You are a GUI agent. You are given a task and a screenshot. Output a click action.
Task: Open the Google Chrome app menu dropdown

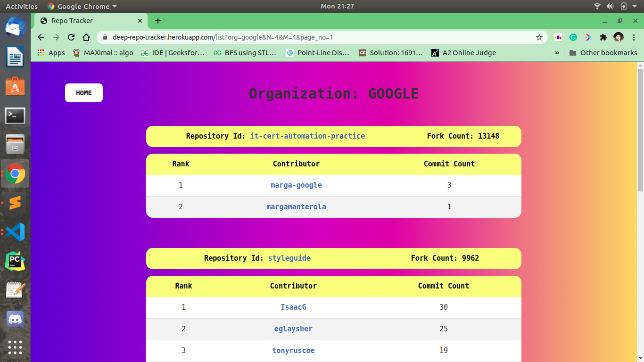click(83, 6)
